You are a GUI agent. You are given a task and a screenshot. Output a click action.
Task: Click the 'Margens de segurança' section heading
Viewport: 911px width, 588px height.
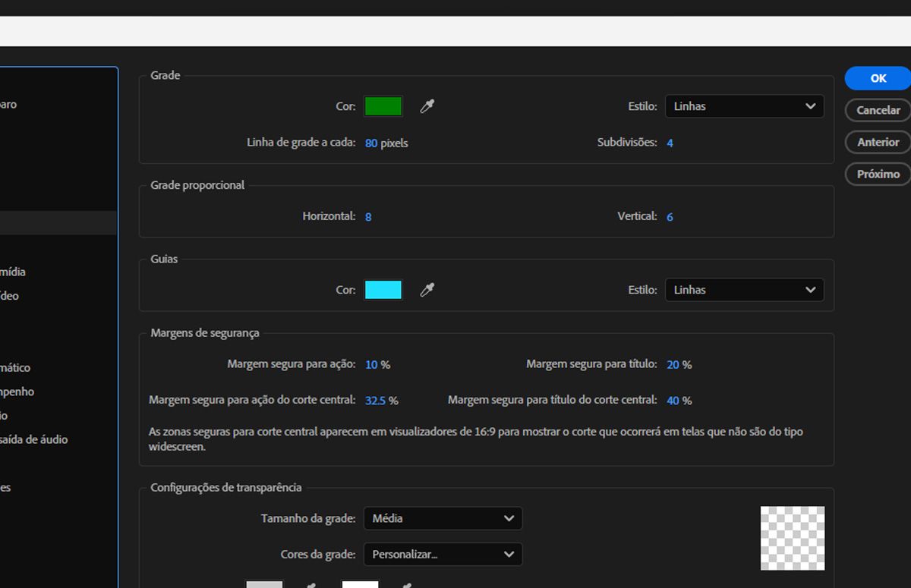tap(205, 332)
